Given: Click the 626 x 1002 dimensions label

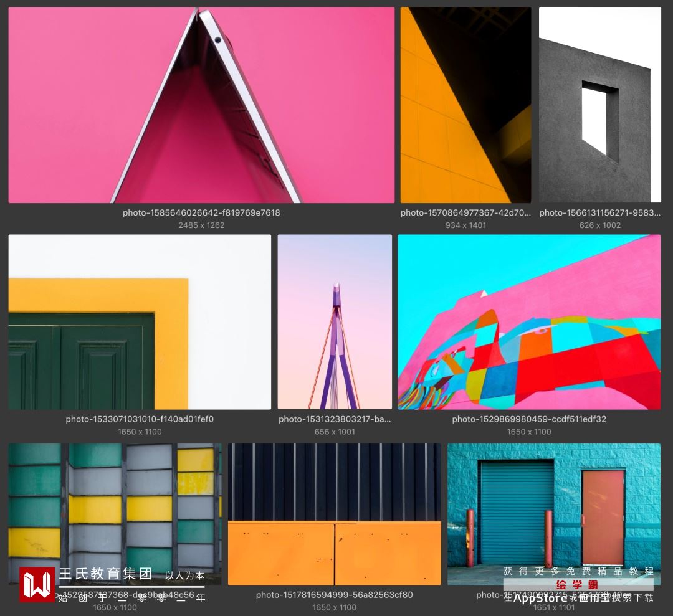Looking at the screenshot, I should pyautogui.click(x=600, y=225).
